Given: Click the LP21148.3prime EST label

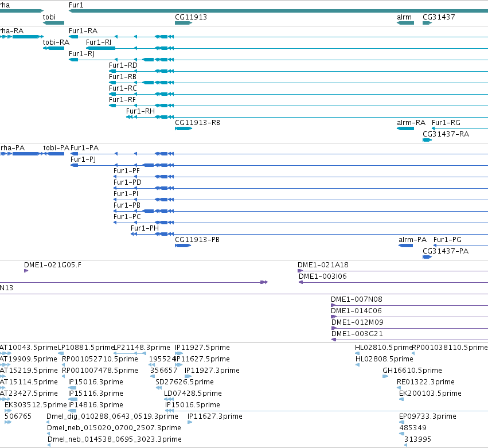Looking at the screenshot, I should coord(142,348).
